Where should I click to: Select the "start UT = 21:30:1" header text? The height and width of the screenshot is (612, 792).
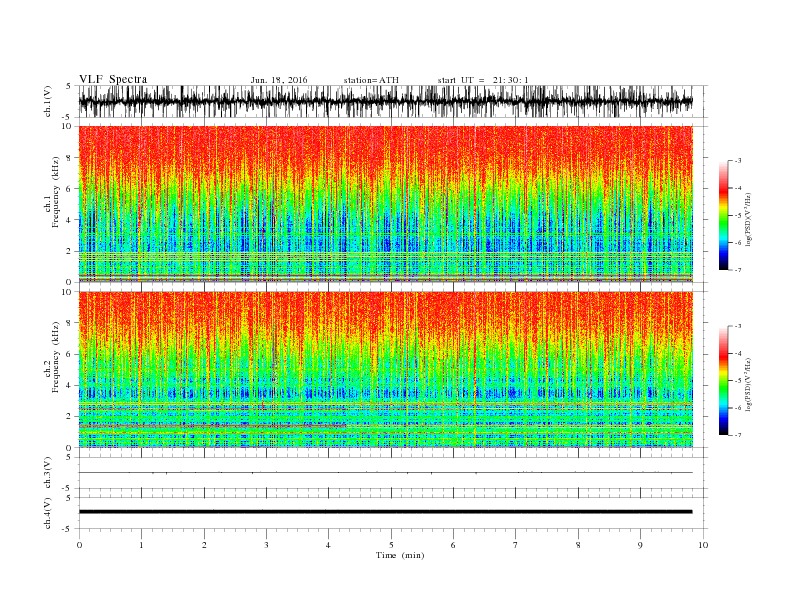[x=483, y=80]
